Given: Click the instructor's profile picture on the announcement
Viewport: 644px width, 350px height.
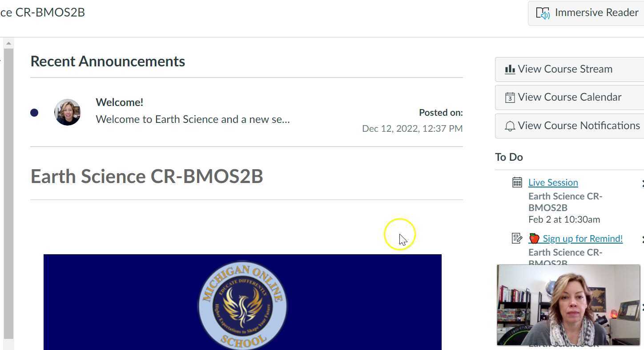Looking at the screenshot, I should pyautogui.click(x=67, y=112).
